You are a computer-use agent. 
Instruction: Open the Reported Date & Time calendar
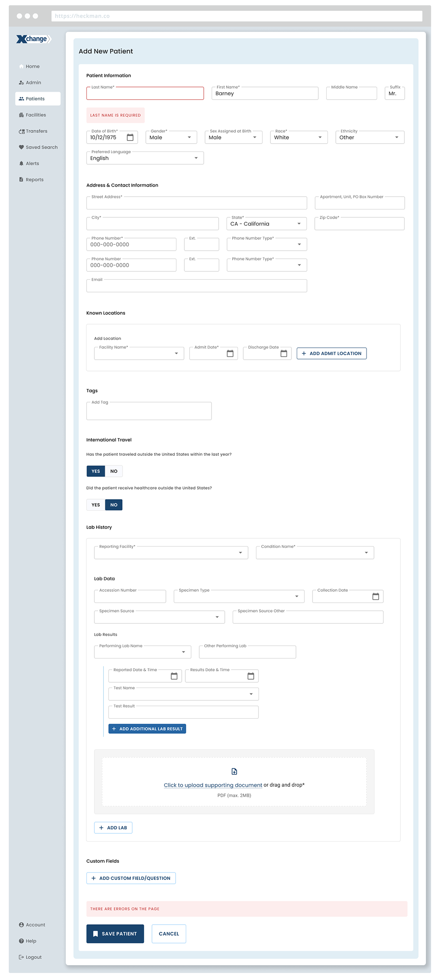coord(174,676)
